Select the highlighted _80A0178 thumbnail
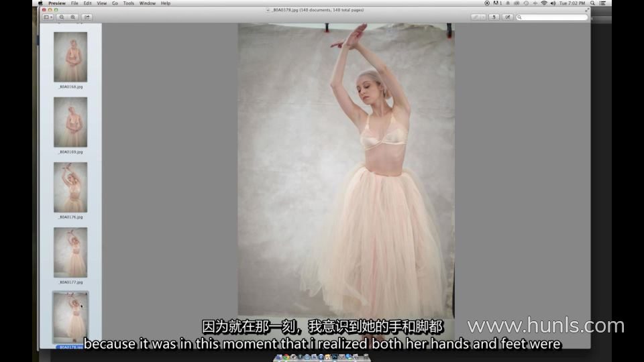Image resolution: width=644 pixels, height=362 pixels. [x=70, y=317]
